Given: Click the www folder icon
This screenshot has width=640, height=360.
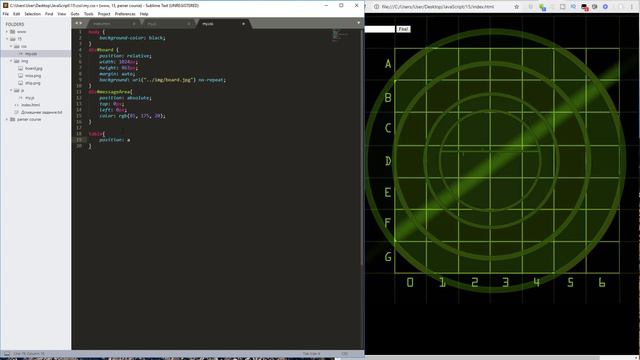Looking at the screenshot, I should (13, 31).
